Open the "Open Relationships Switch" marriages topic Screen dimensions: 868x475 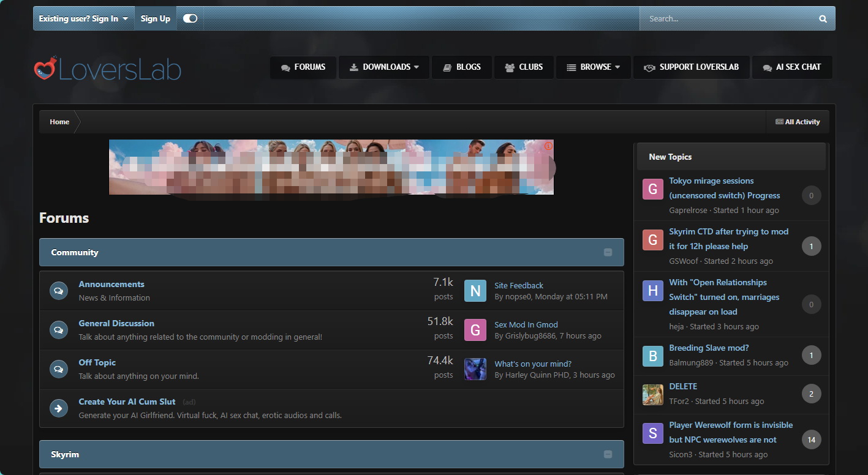coord(724,297)
